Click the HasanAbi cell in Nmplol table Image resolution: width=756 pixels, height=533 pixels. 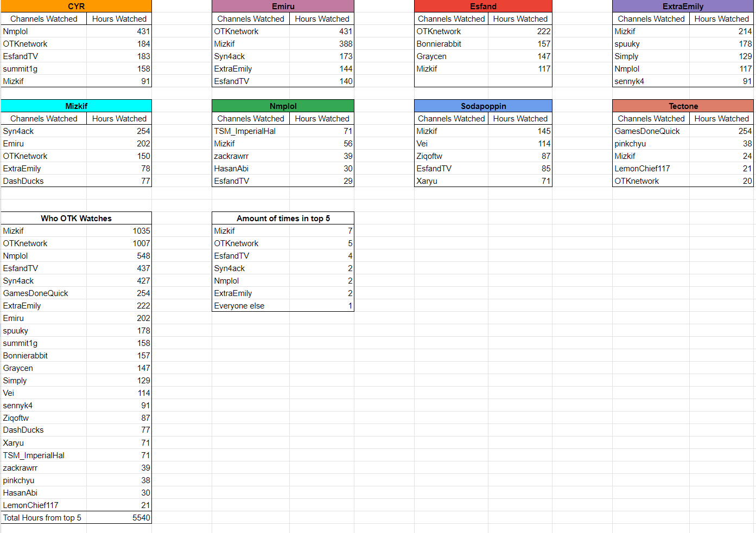point(251,168)
